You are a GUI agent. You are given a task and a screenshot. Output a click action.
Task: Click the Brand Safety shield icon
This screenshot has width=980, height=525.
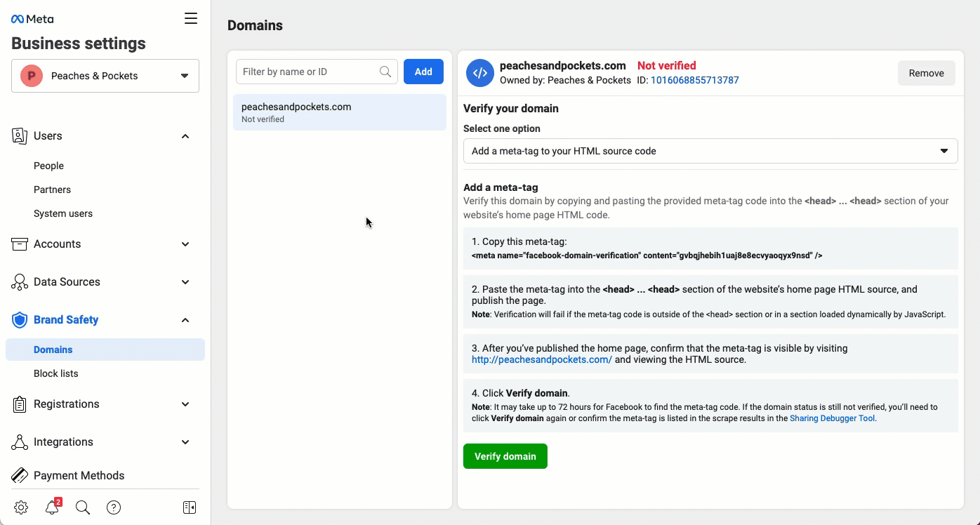pos(20,320)
